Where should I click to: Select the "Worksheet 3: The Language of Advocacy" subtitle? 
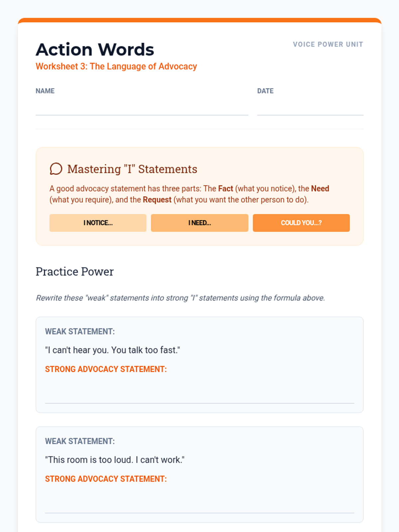pos(116,66)
